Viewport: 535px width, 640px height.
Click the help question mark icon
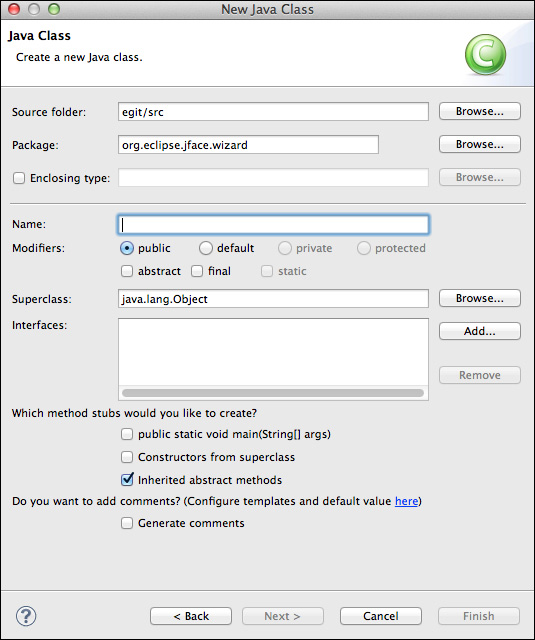click(26, 616)
